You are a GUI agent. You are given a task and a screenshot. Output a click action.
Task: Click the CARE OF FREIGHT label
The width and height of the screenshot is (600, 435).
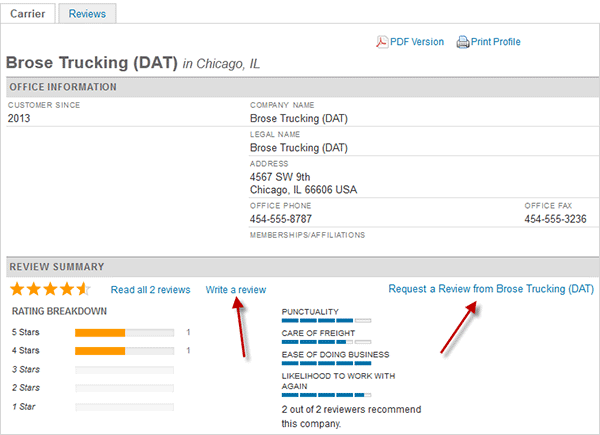tap(318, 333)
